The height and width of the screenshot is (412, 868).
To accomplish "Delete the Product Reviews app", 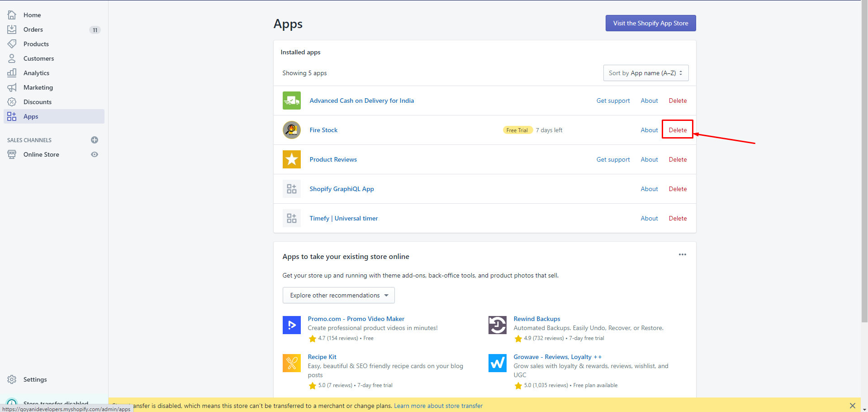I will [678, 159].
